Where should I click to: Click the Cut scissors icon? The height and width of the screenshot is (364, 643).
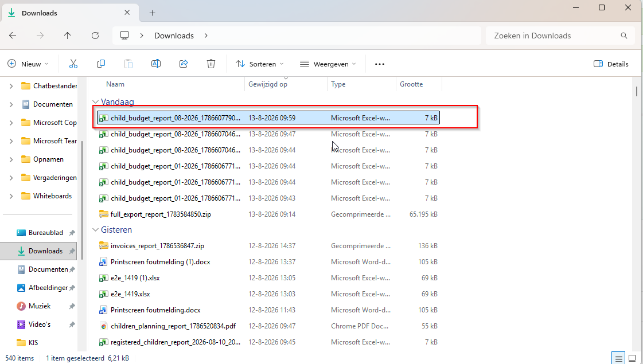coord(73,64)
